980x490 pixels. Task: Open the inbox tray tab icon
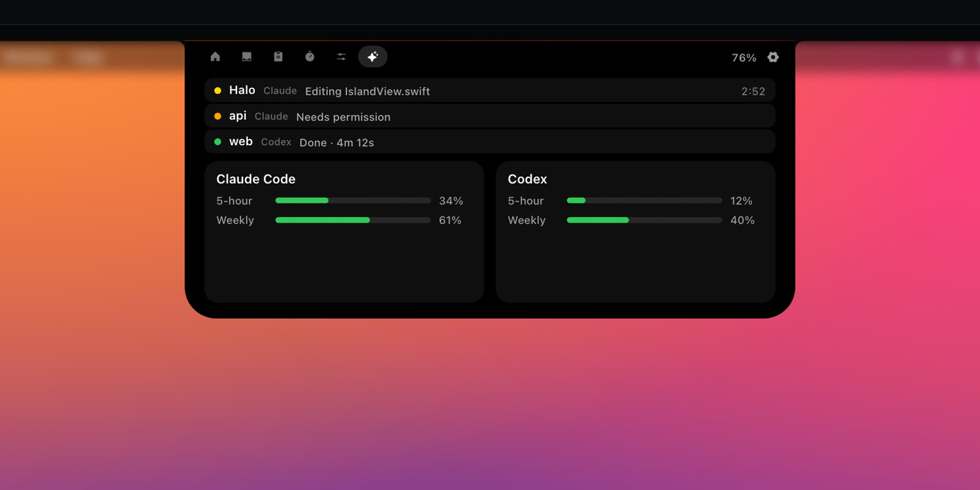(x=247, y=57)
